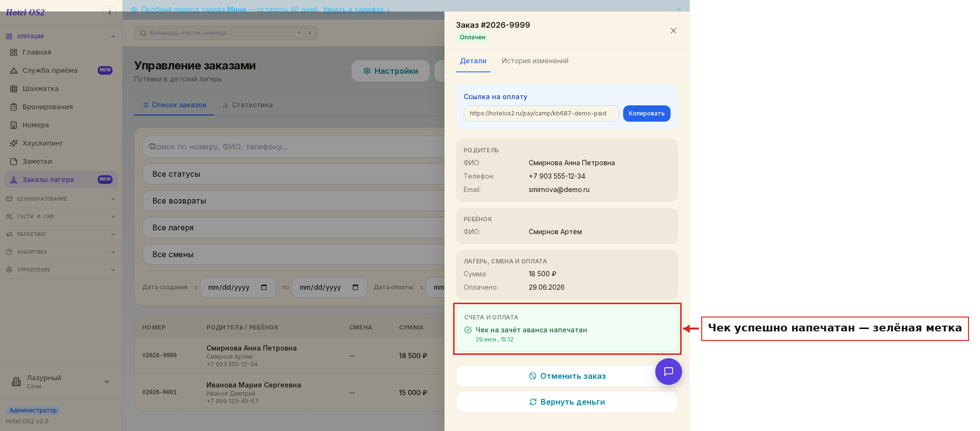The width and height of the screenshot is (980, 431).
Task: Expand the Аналитика sidebar group
Action: click(x=61, y=252)
